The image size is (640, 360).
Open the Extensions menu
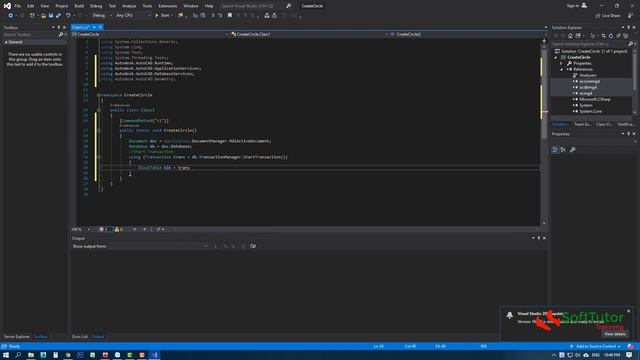(168, 6)
